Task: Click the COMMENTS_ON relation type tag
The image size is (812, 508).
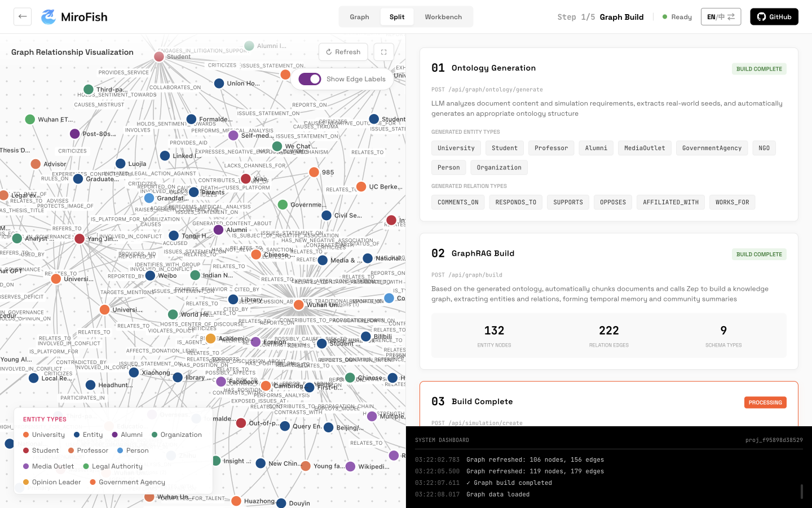Action: click(x=458, y=202)
